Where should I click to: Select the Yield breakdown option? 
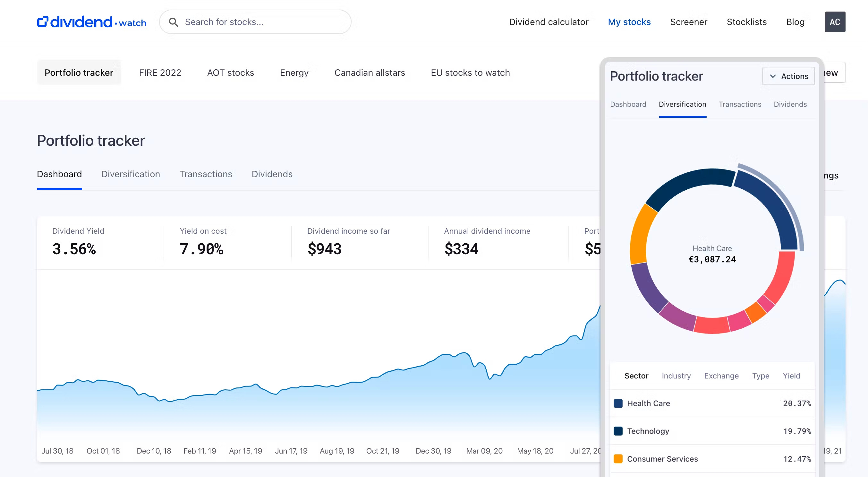pyautogui.click(x=791, y=376)
